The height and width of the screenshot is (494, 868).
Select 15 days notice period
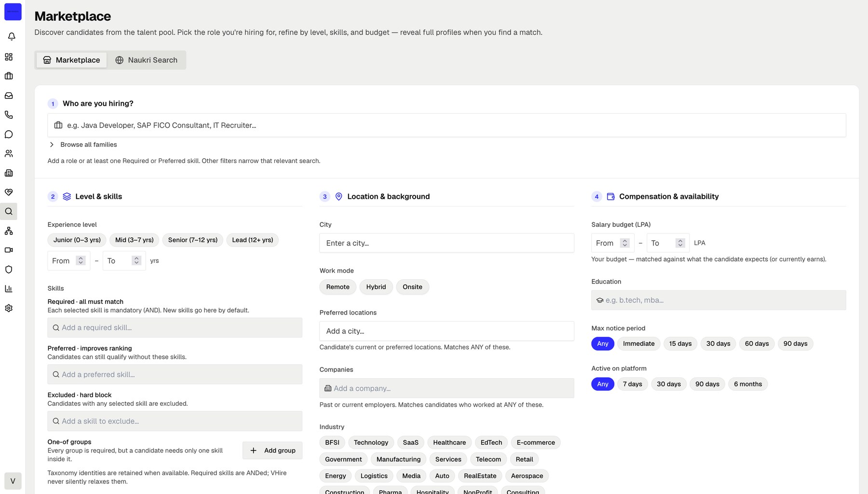pyautogui.click(x=680, y=344)
